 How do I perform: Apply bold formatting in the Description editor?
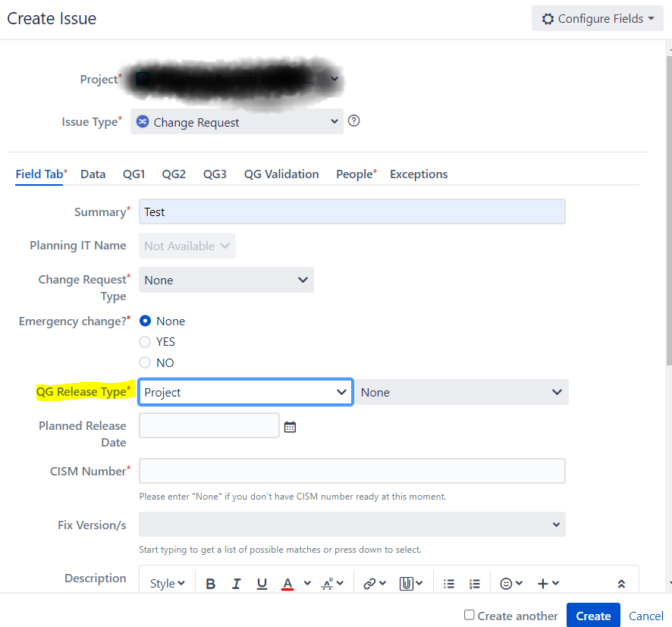[x=210, y=583]
